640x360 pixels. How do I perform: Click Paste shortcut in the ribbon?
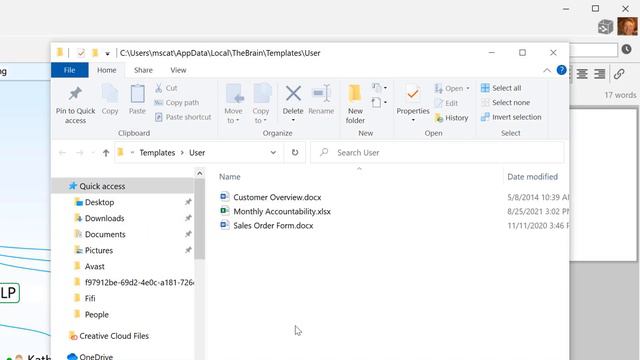183,117
